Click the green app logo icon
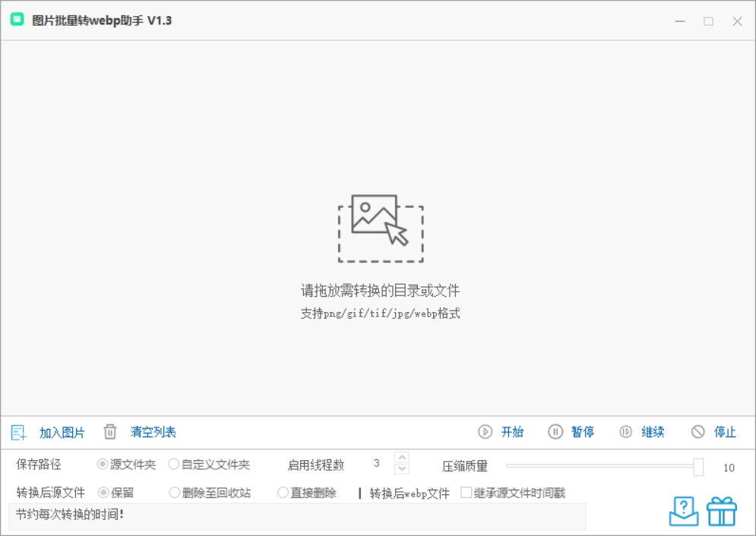This screenshot has height=536, width=756. click(x=17, y=20)
